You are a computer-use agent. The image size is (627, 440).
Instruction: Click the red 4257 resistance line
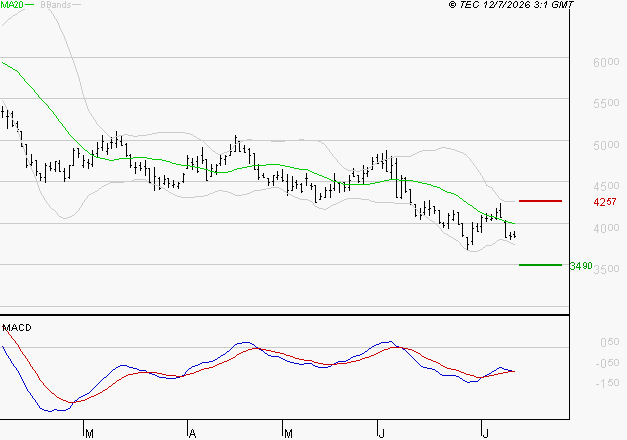(540, 201)
